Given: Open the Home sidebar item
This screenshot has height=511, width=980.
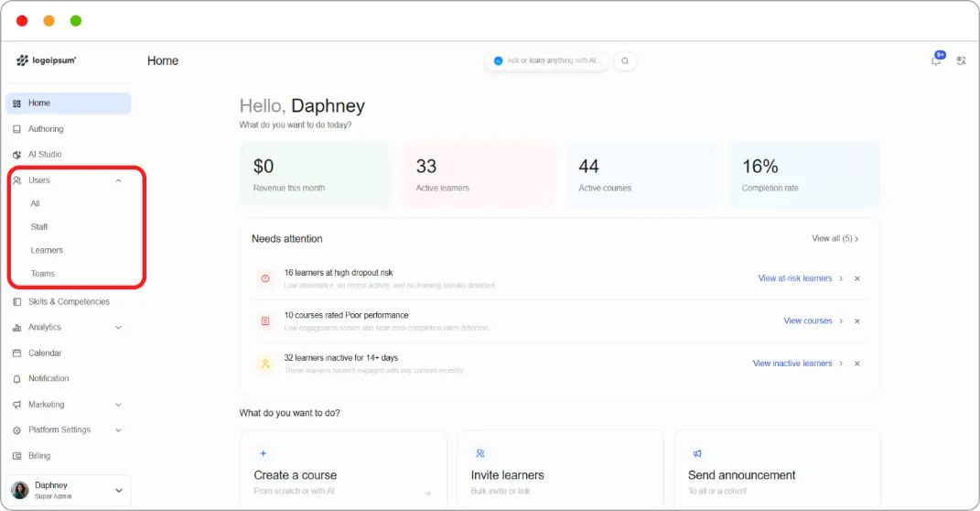Looking at the screenshot, I should coord(69,103).
